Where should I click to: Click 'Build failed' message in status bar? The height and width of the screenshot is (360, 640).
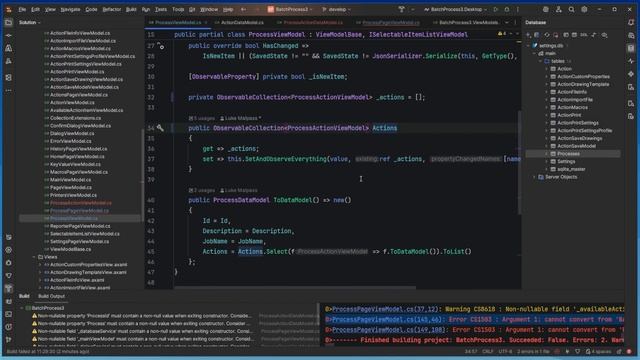pos(48,351)
